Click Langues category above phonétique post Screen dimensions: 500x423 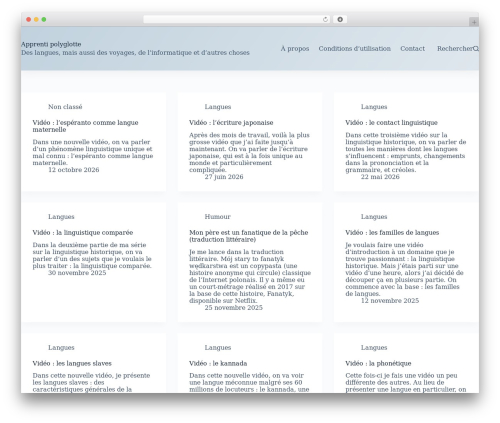(x=374, y=348)
